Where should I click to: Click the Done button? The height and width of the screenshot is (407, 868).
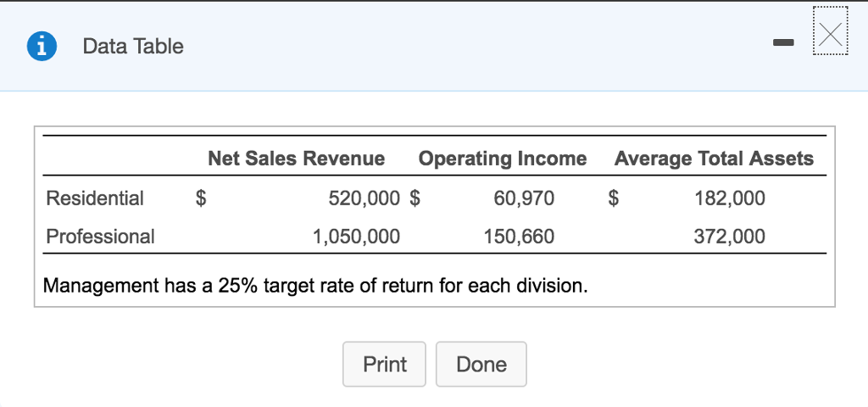point(481,364)
